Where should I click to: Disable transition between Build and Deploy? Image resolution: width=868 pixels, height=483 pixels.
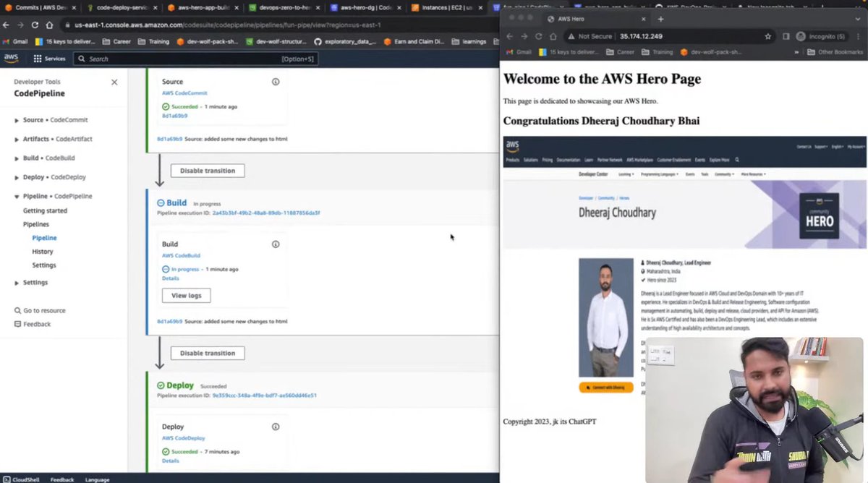(x=208, y=353)
